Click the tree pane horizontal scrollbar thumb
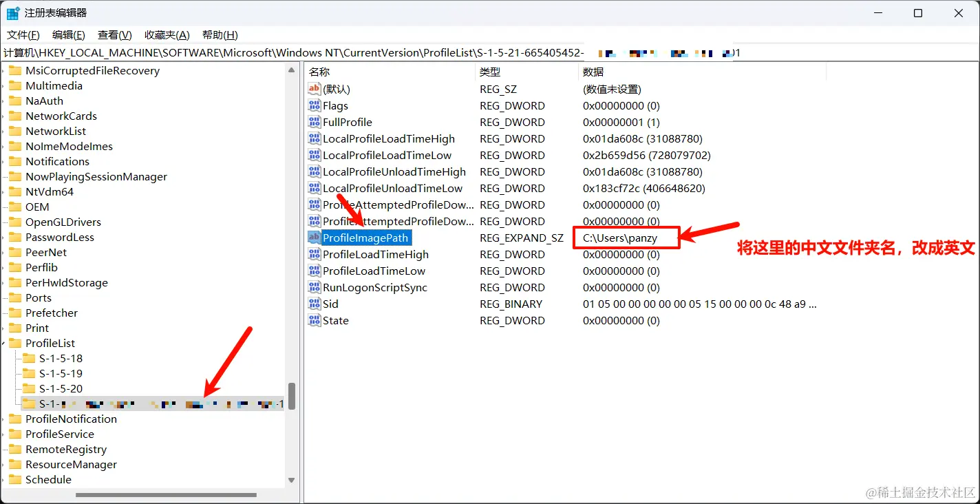 coord(166,494)
